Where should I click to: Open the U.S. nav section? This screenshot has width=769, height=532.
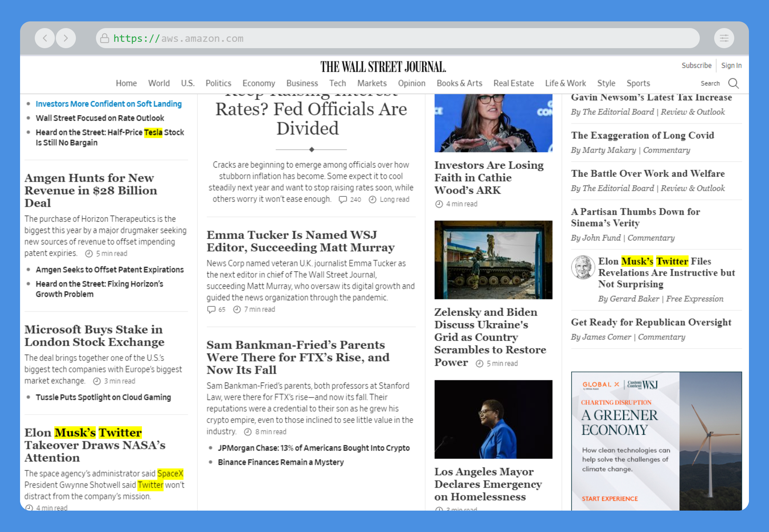tap(188, 83)
